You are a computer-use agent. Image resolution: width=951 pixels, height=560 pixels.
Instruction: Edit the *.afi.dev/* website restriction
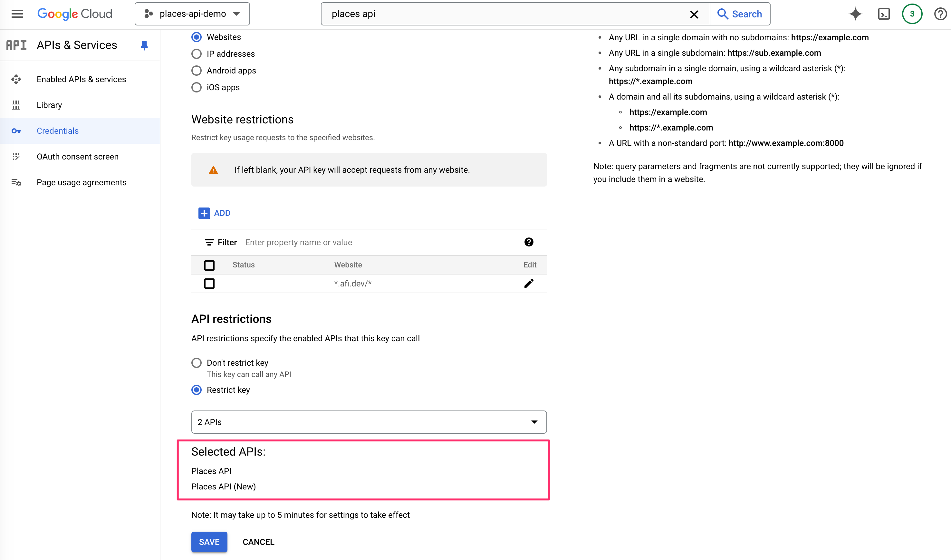pos(529,283)
